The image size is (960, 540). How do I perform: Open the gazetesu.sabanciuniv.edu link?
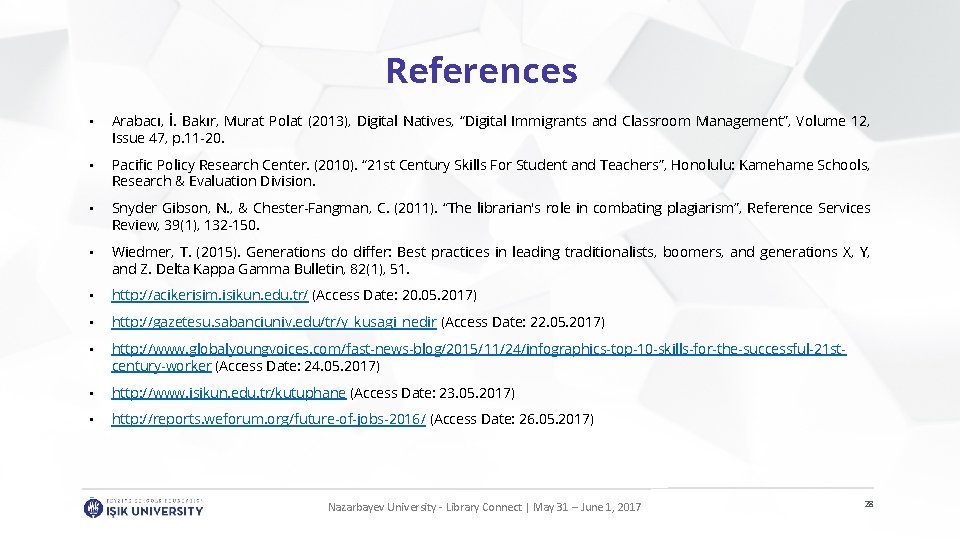[x=274, y=322]
